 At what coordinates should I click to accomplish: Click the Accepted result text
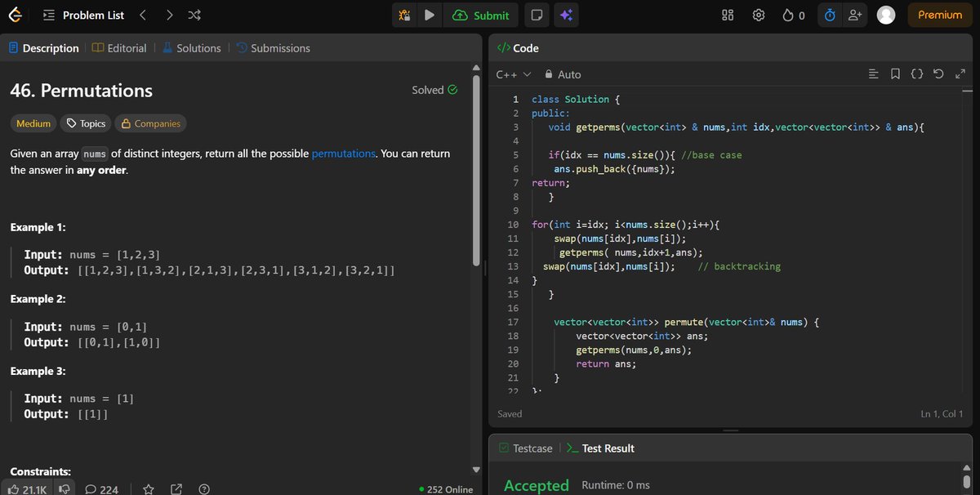pyautogui.click(x=536, y=485)
